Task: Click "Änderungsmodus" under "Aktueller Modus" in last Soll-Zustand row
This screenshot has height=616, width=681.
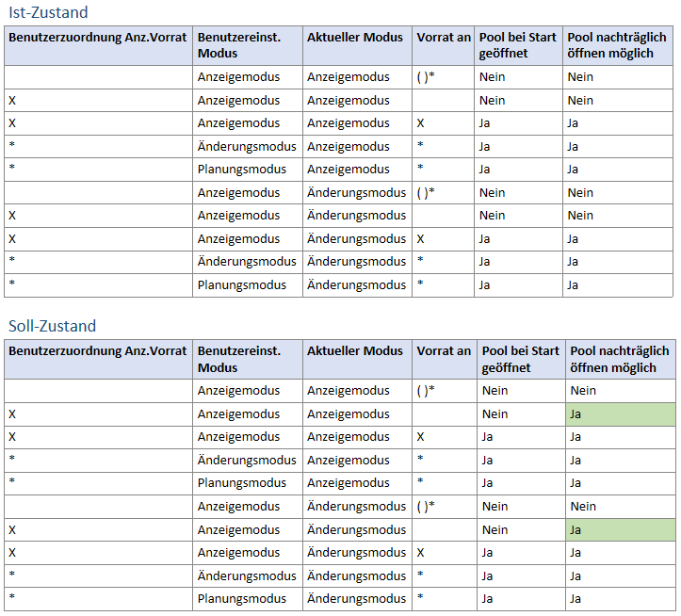Action: coord(356,599)
